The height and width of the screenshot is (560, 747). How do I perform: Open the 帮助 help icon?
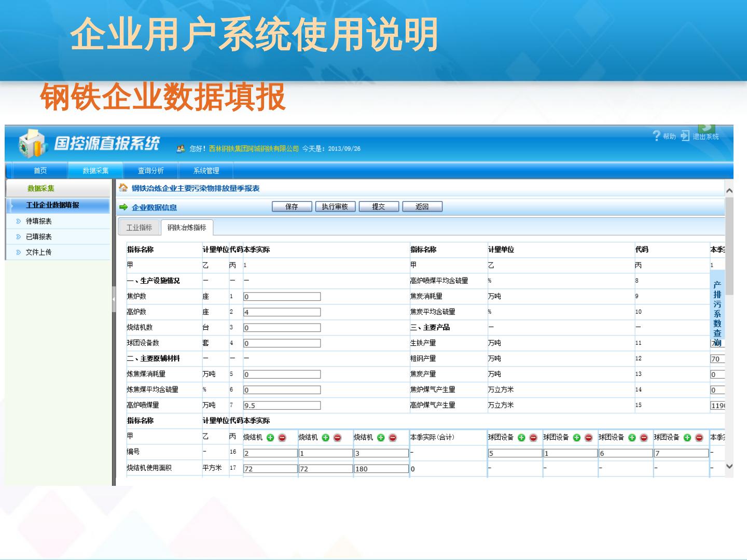[x=657, y=136]
